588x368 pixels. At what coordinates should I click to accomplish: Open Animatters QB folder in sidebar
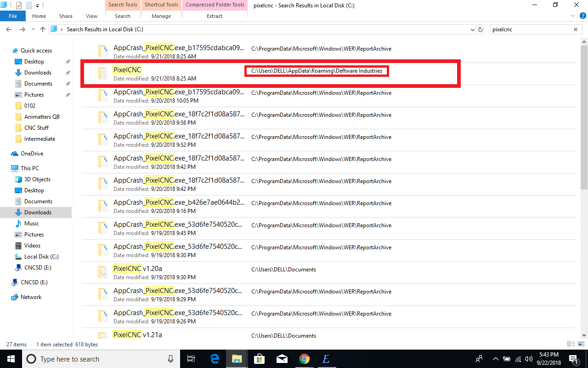coord(42,117)
